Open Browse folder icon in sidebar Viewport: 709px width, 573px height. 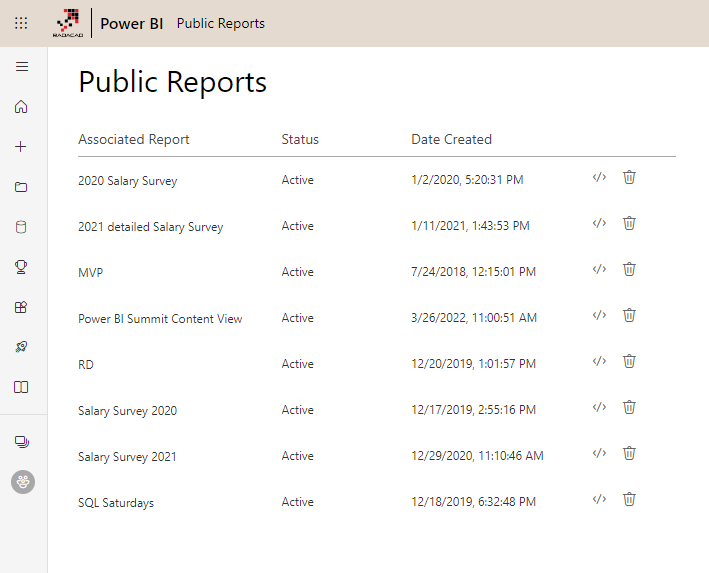[22, 187]
